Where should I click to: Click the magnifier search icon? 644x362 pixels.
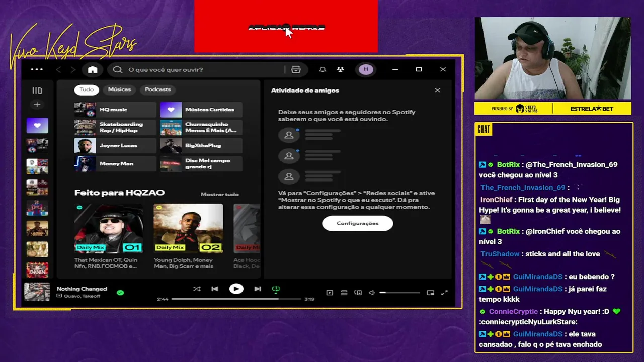(118, 70)
